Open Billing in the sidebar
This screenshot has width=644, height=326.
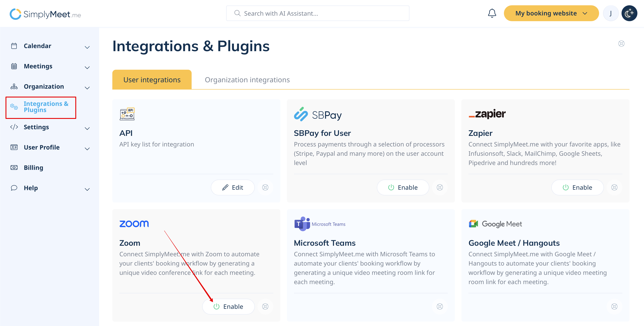(33, 167)
